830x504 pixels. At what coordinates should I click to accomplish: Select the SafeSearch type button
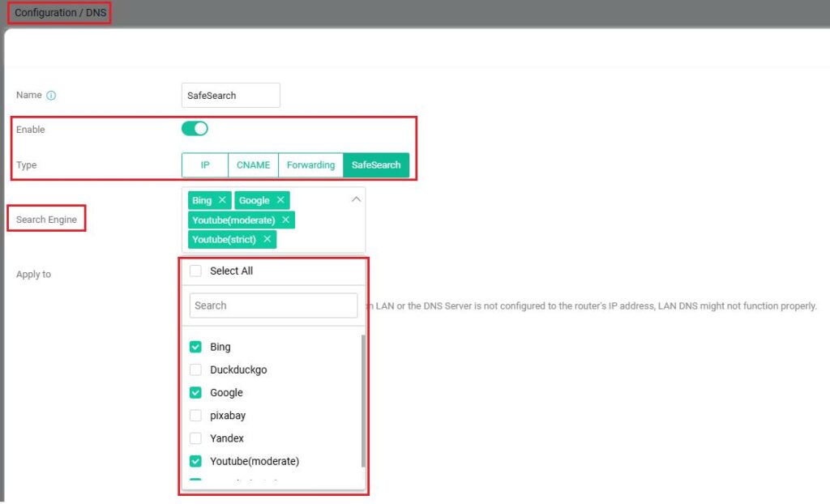coord(376,164)
